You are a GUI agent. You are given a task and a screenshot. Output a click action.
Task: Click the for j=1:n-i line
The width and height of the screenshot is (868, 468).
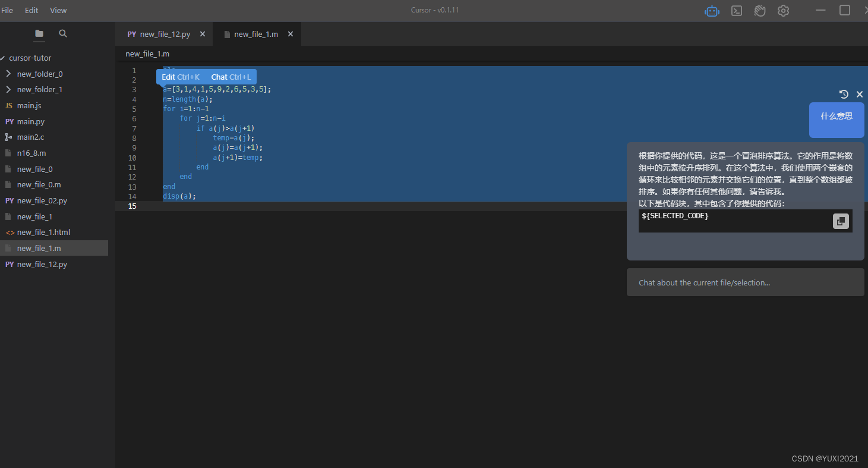click(x=203, y=118)
